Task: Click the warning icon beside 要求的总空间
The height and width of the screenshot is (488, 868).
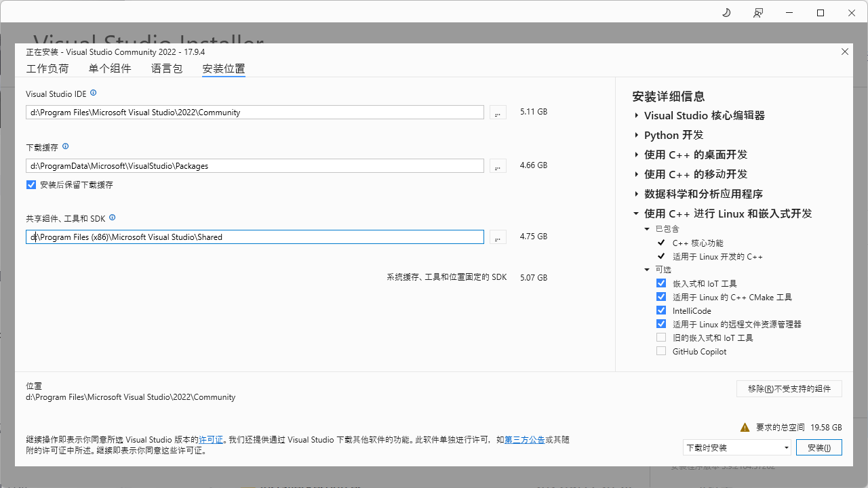Action: [745, 428]
